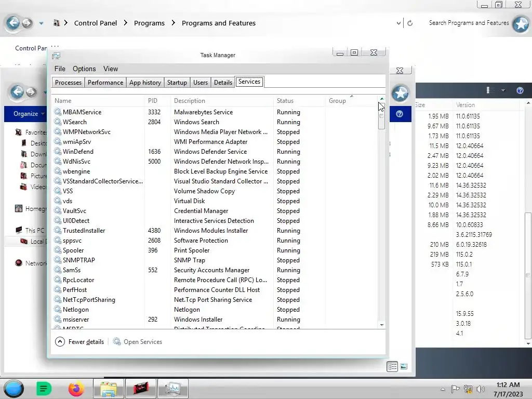Sort services by PID column header

(x=153, y=100)
